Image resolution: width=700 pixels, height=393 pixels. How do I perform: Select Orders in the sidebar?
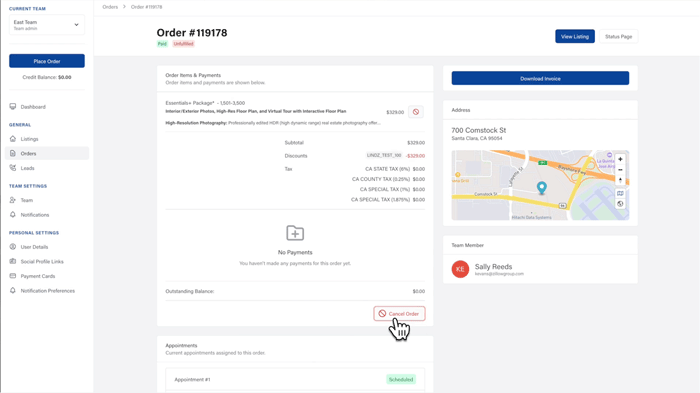(x=46, y=153)
